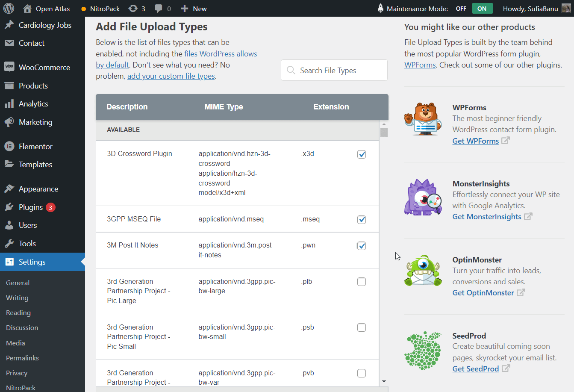Screen dimensions: 574x392
Task: Follow the add your custom file types link
Action: coord(171,76)
